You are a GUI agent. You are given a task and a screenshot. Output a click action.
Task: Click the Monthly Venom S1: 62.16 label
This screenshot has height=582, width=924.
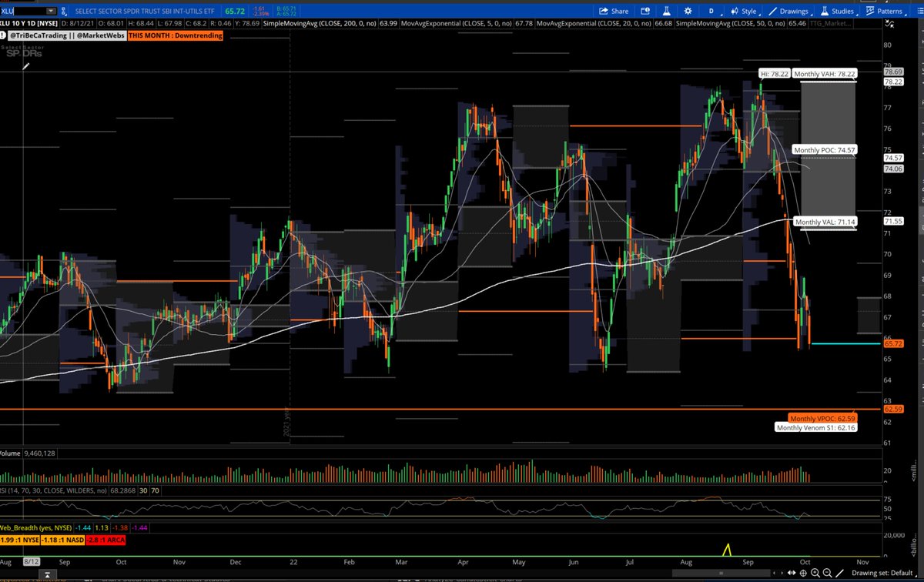point(816,427)
